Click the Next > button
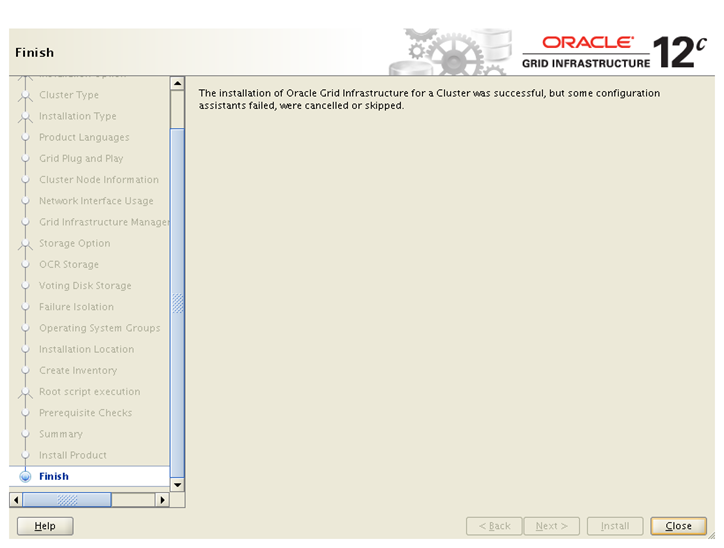The width and height of the screenshot is (724, 548). tap(551, 526)
